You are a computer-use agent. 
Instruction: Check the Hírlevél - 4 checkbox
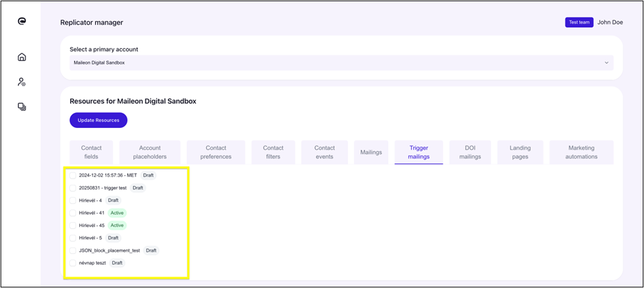tap(73, 200)
